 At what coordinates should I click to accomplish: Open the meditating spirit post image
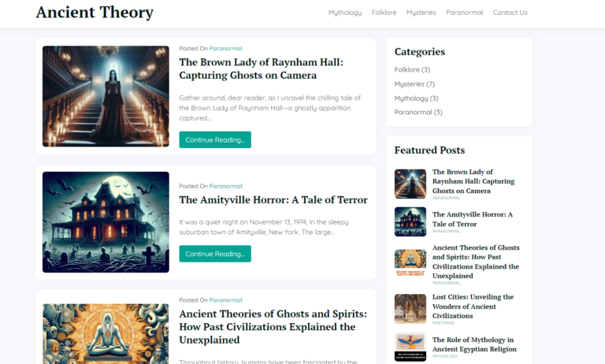tap(106, 334)
